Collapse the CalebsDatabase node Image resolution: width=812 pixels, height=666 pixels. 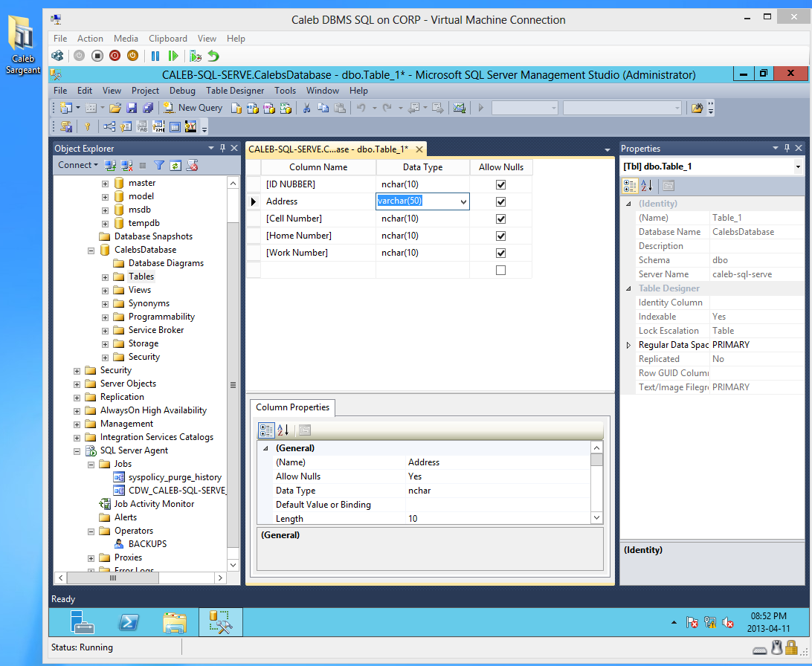(91, 250)
